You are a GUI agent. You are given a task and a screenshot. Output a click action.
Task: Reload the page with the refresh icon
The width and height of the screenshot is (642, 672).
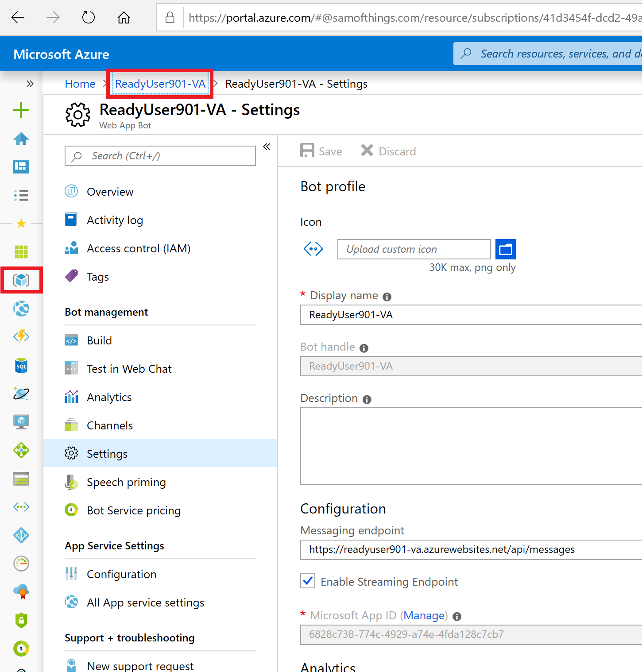click(89, 18)
